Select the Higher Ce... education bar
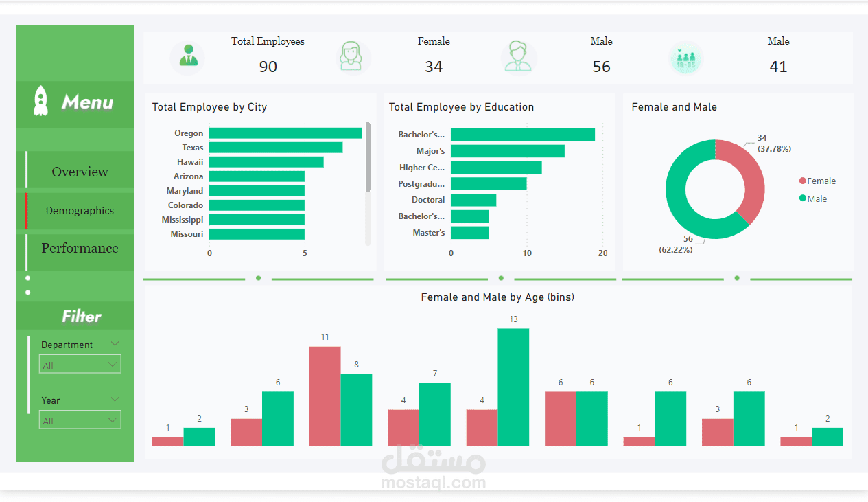 496,168
